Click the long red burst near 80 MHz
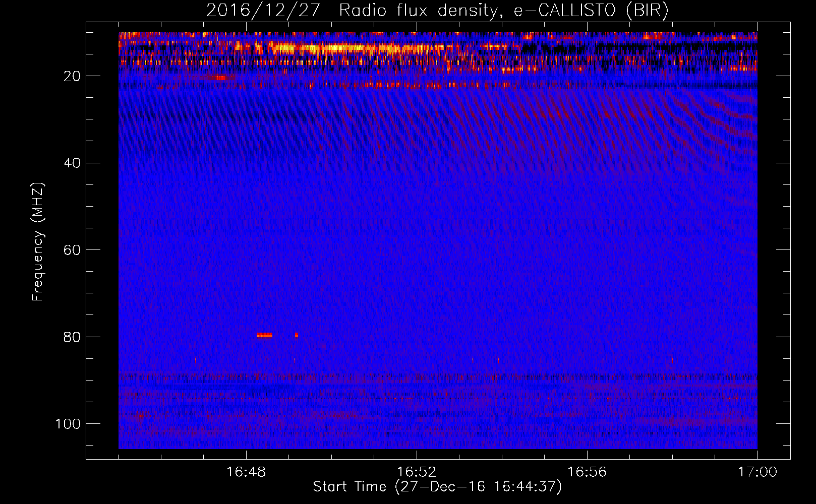 (x=264, y=335)
